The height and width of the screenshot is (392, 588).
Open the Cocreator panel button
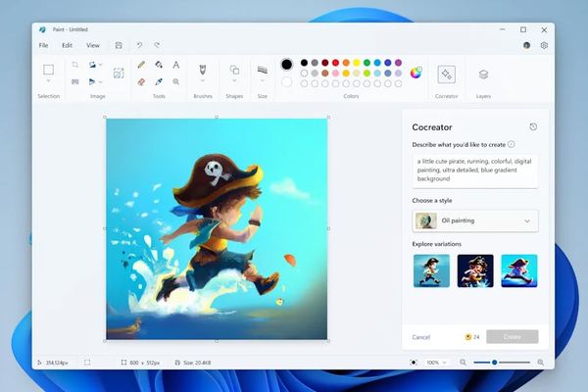(x=446, y=74)
